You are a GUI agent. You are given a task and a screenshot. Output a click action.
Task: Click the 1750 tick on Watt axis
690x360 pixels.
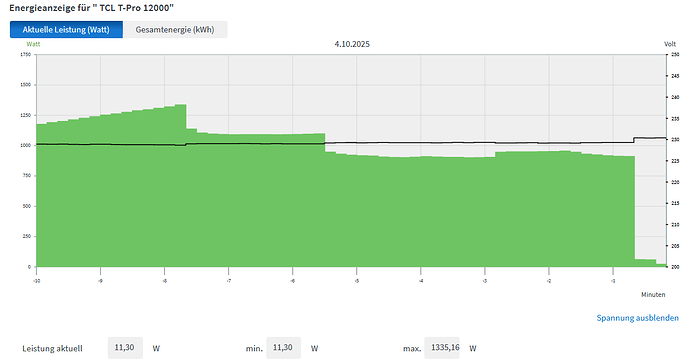pos(26,55)
